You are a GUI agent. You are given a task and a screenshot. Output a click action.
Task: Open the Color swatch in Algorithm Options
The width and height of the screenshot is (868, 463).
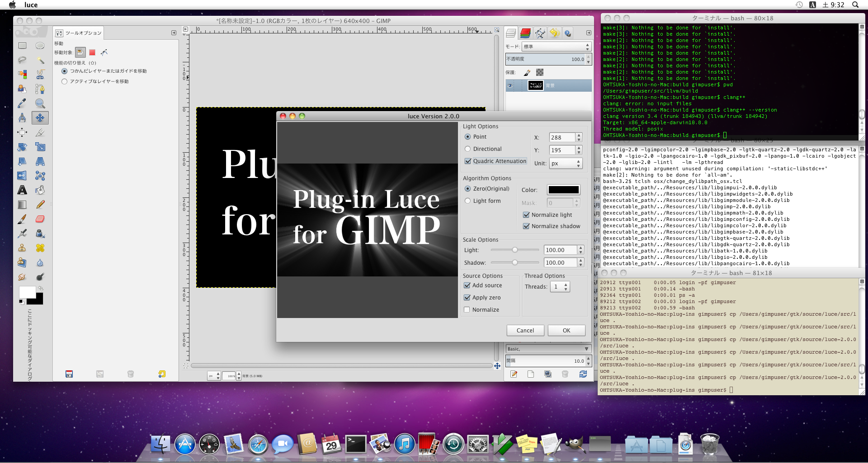pyautogui.click(x=563, y=190)
